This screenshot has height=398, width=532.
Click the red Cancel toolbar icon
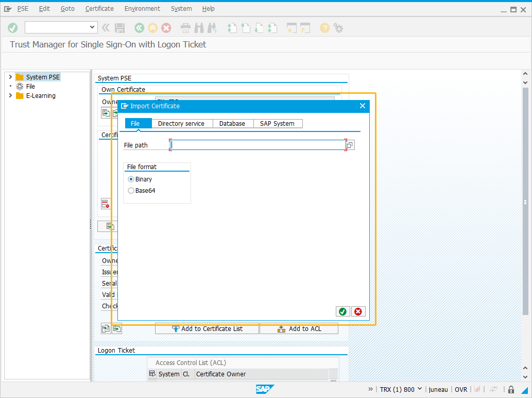click(x=166, y=28)
